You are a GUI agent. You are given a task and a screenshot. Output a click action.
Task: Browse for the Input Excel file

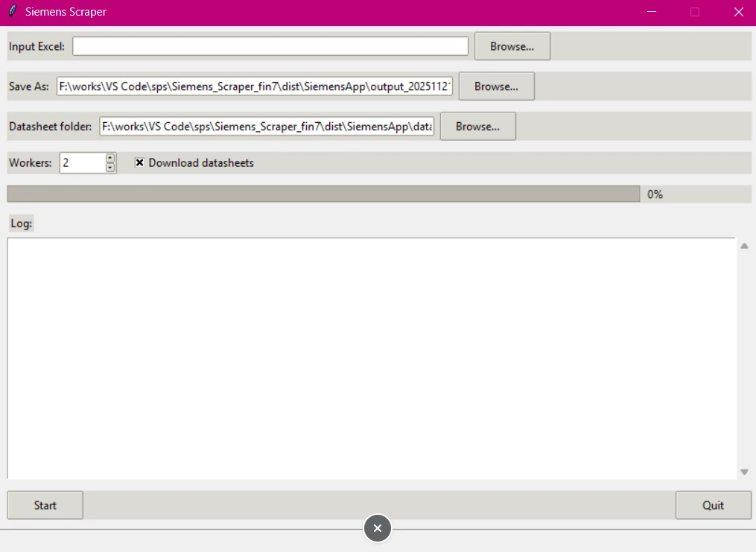[512, 46]
